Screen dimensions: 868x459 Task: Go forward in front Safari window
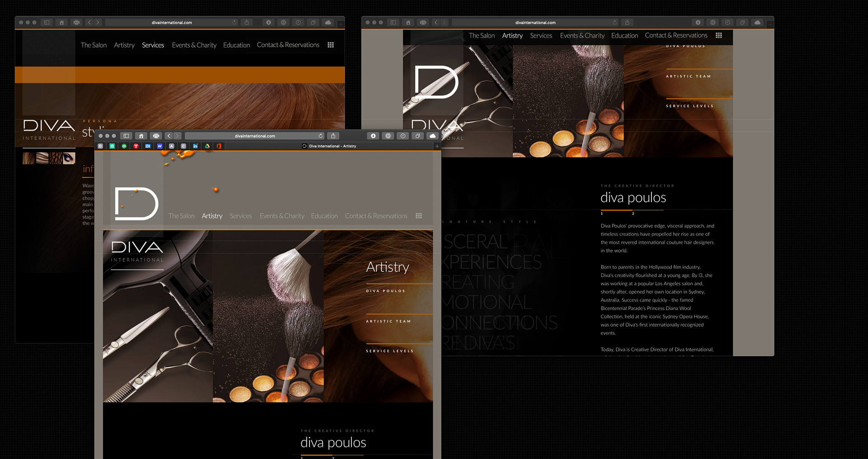pyautogui.click(x=178, y=136)
